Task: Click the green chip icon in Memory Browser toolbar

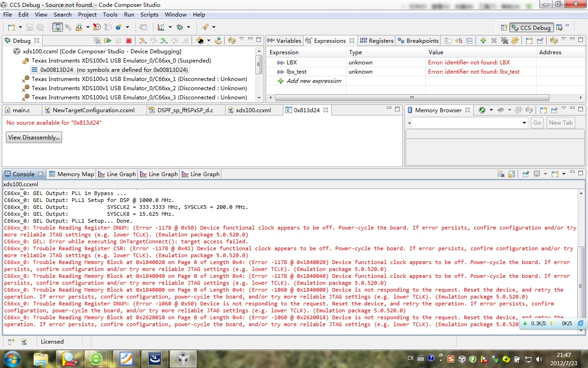Action: click(482, 110)
